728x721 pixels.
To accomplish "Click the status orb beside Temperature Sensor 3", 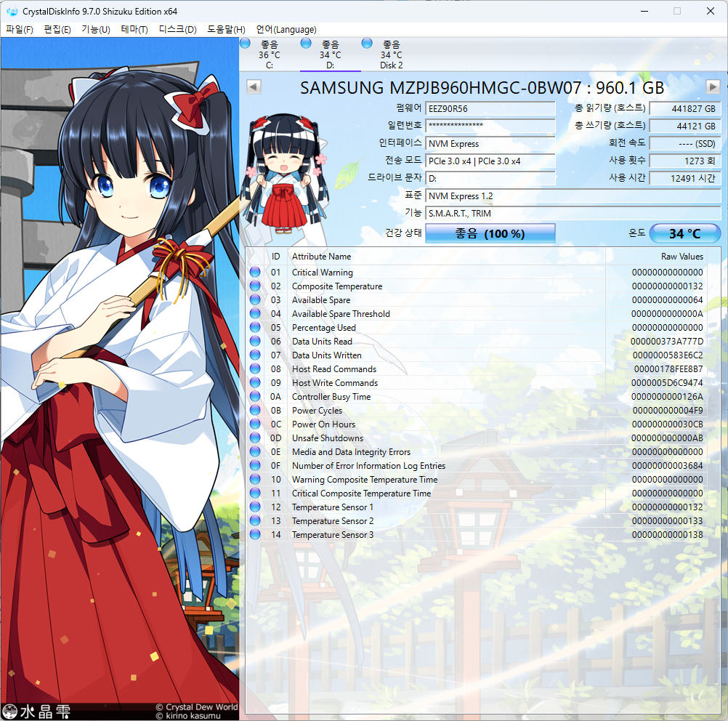I will pyautogui.click(x=255, y=535).
